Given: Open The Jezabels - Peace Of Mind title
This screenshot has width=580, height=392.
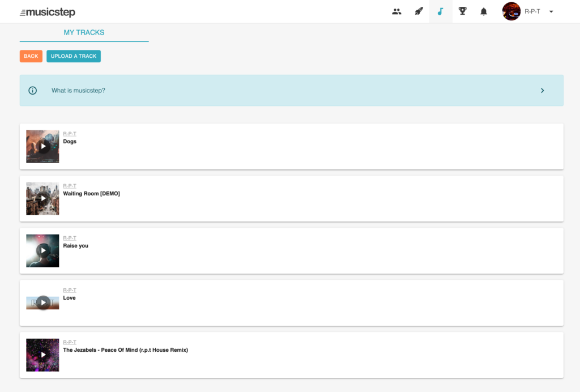Looking at the screenshot, I should (x=125, y=350).
